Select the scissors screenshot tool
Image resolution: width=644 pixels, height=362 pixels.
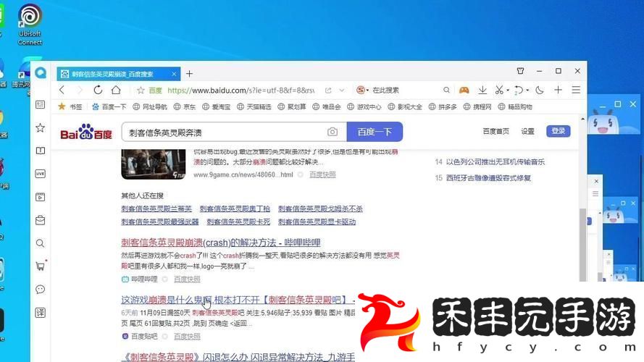click(499, 90)
